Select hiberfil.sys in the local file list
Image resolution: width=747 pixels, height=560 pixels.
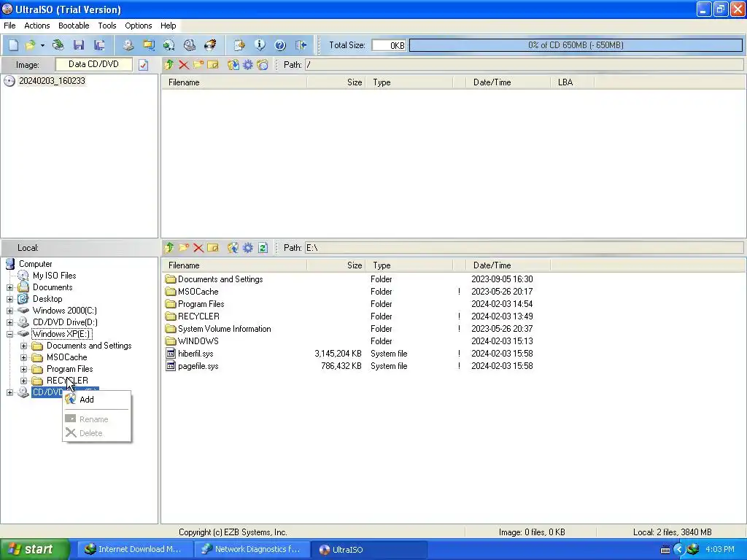196,354
